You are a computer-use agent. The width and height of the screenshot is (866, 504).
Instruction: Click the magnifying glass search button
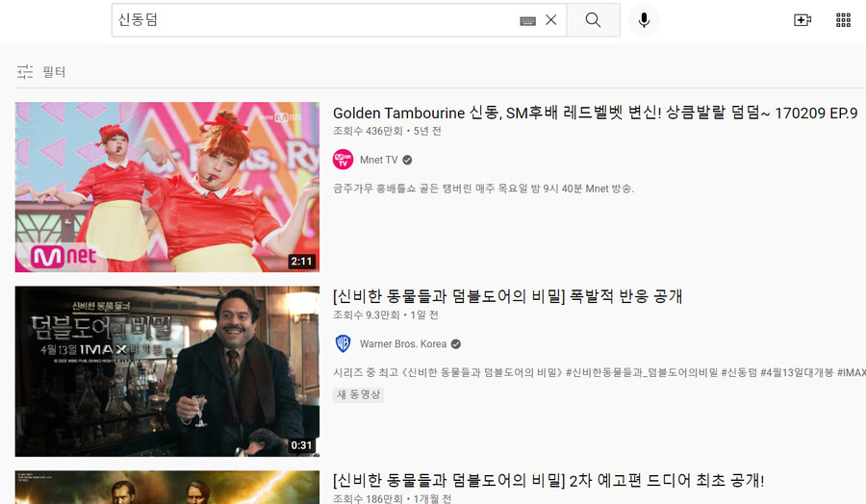593,20
